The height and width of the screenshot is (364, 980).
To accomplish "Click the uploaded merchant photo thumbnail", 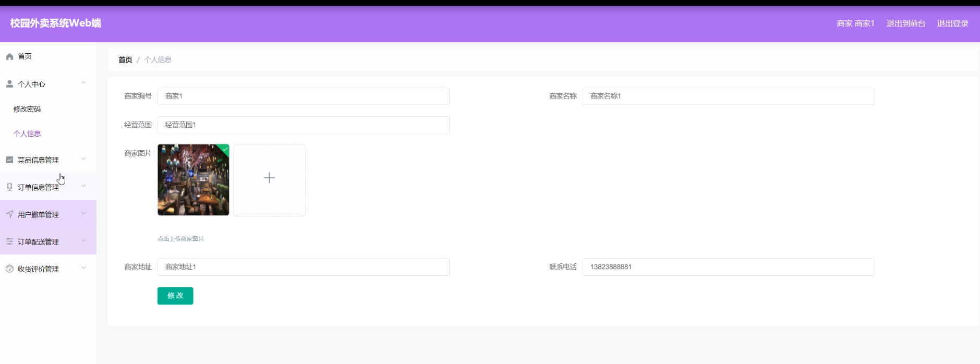I will [x=193, y=180].
